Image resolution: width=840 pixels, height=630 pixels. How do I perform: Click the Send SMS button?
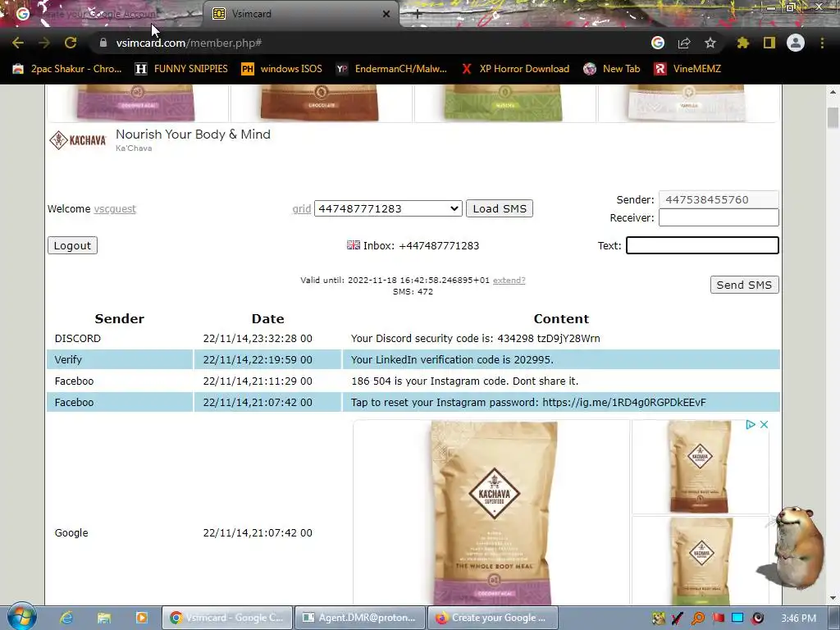point(744,285)
